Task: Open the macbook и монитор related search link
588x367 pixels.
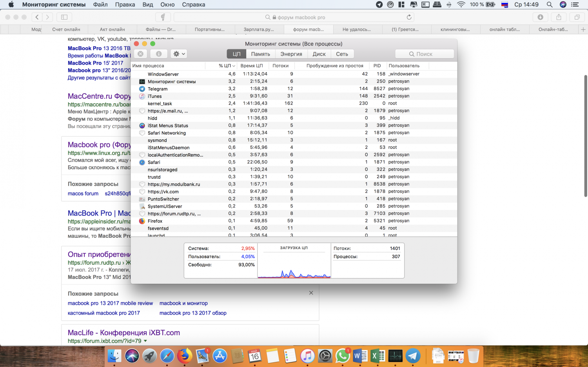Action: pyautogui.click(x=183, y=303)
